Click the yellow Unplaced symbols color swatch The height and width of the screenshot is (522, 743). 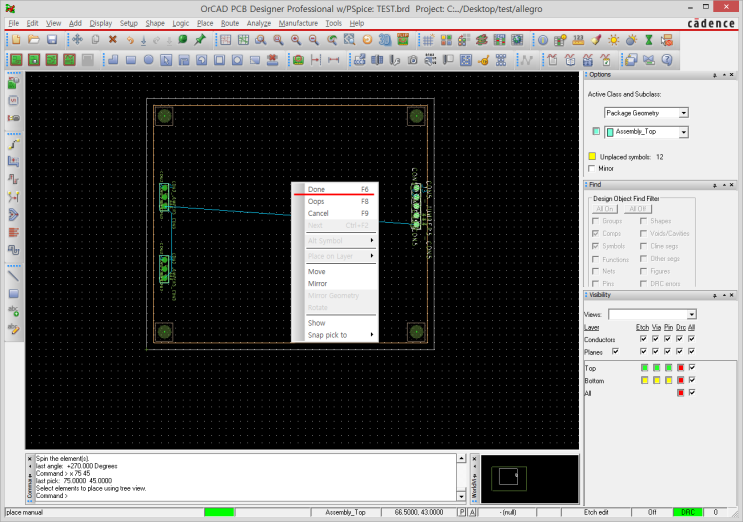pos(591,156)
